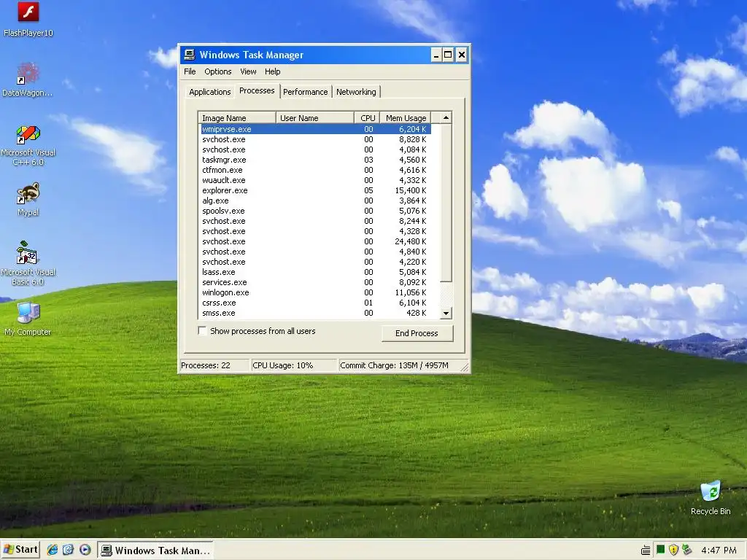
Task: Open the Help menu
Action: pyautogui.click(x=273, y=71)
